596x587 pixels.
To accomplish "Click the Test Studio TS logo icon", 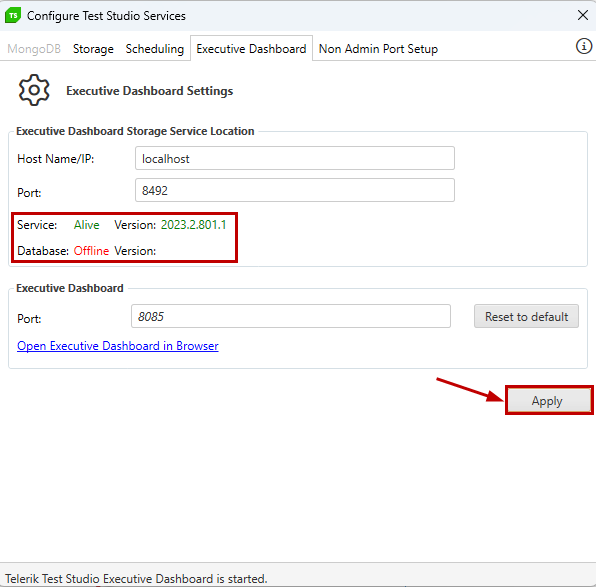I will click(13, 16).
